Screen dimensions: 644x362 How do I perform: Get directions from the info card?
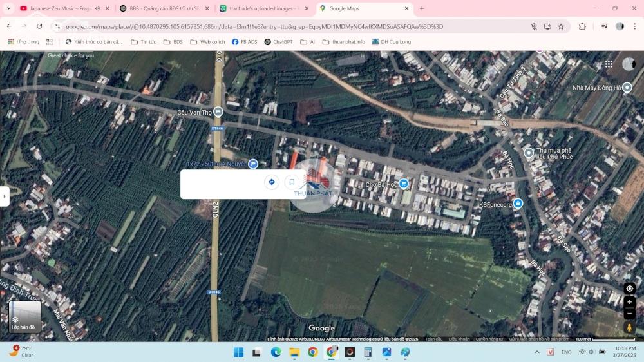coord(272,182)
